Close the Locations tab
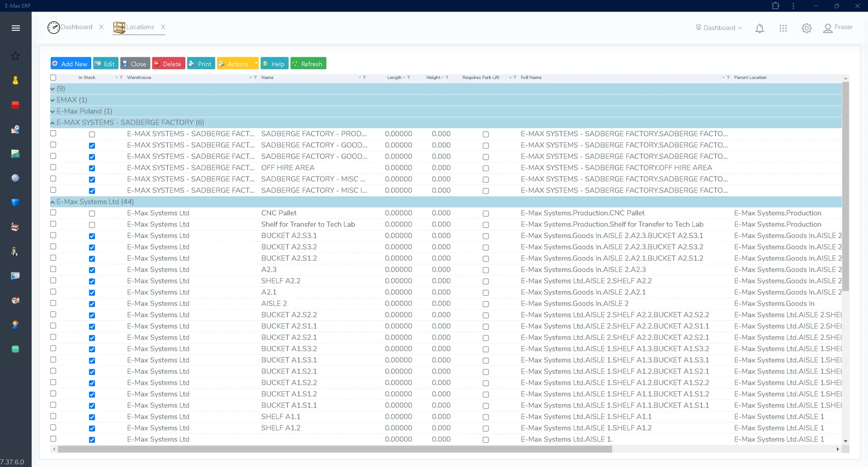868x467 pixels. [163, 27]
